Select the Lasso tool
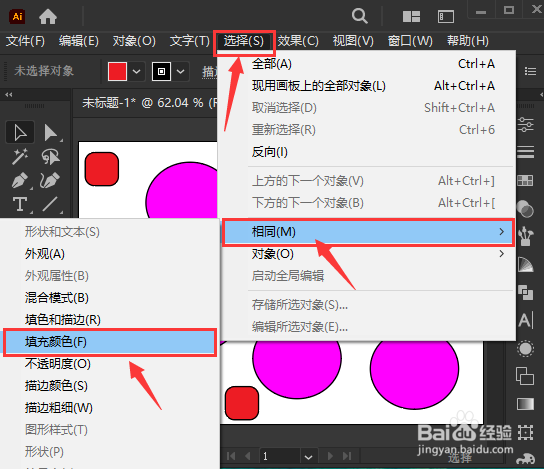544x469 pixels. (51, 156)
